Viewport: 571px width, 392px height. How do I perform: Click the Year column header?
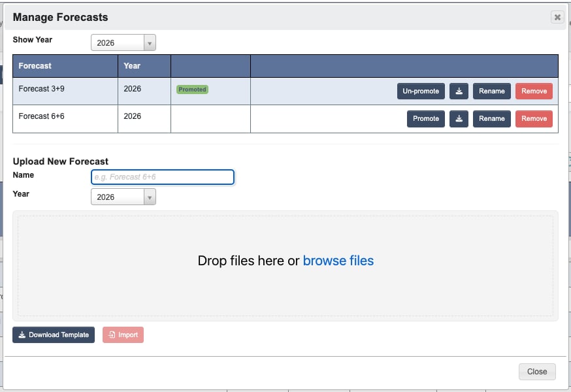pos(144,66)
